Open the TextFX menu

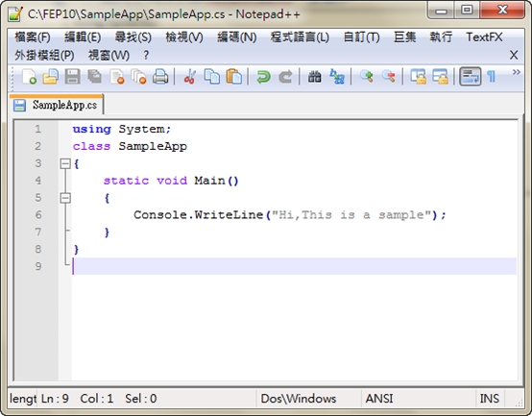click(x=484, y=37)
